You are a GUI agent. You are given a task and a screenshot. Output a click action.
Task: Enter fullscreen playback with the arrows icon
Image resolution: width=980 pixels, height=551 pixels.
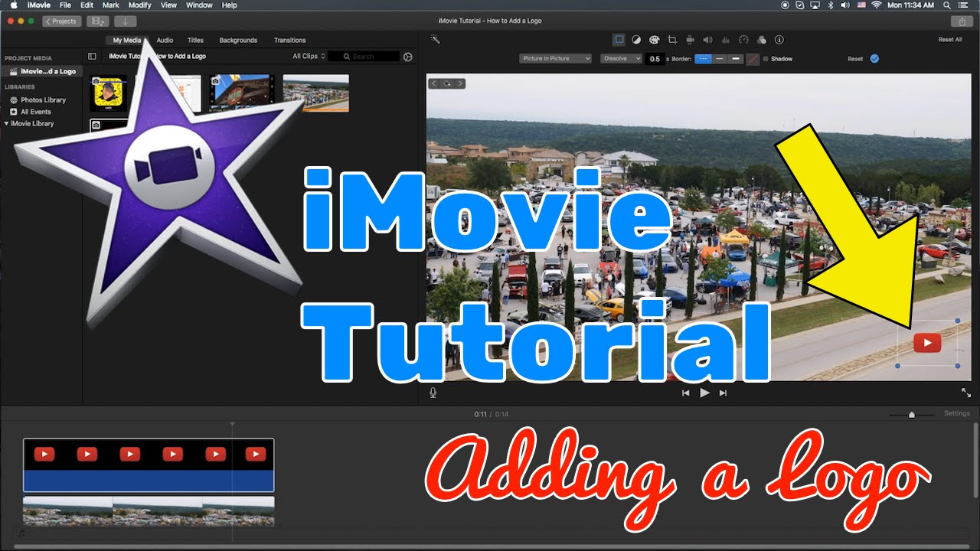click(x=966, y=393)
